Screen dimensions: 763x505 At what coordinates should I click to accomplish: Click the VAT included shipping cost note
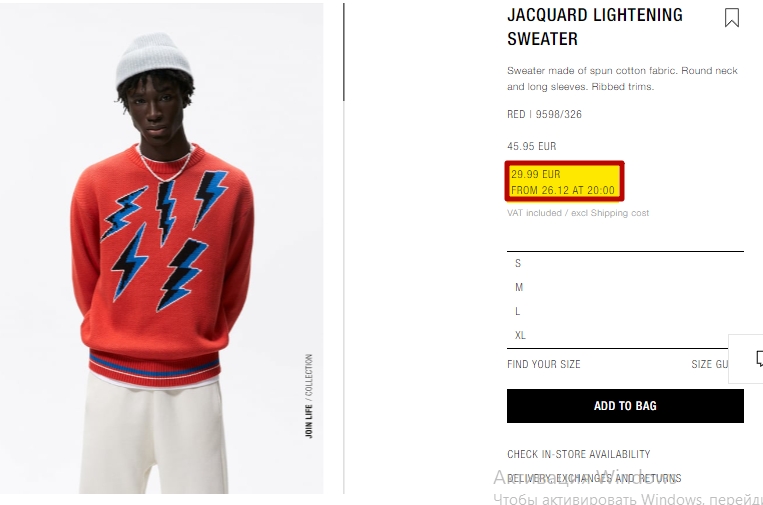point(578,213)
